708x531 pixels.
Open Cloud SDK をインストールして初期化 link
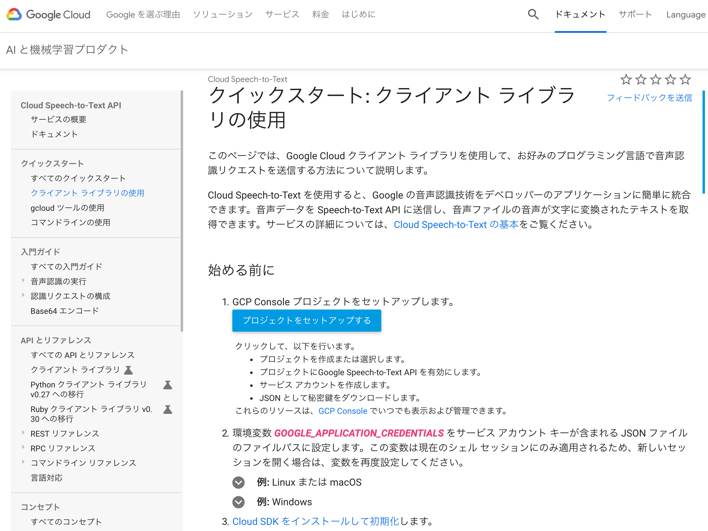[316, 522]
